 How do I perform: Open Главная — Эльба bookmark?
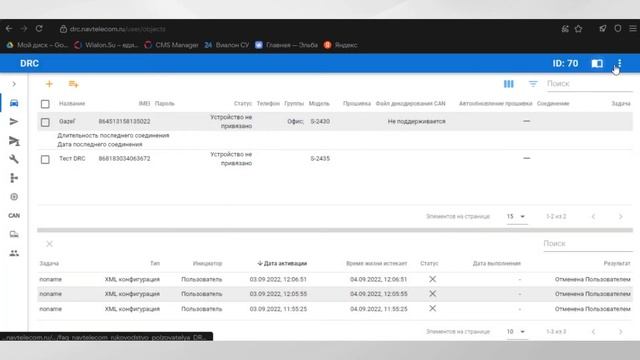[x=287, y=45]
